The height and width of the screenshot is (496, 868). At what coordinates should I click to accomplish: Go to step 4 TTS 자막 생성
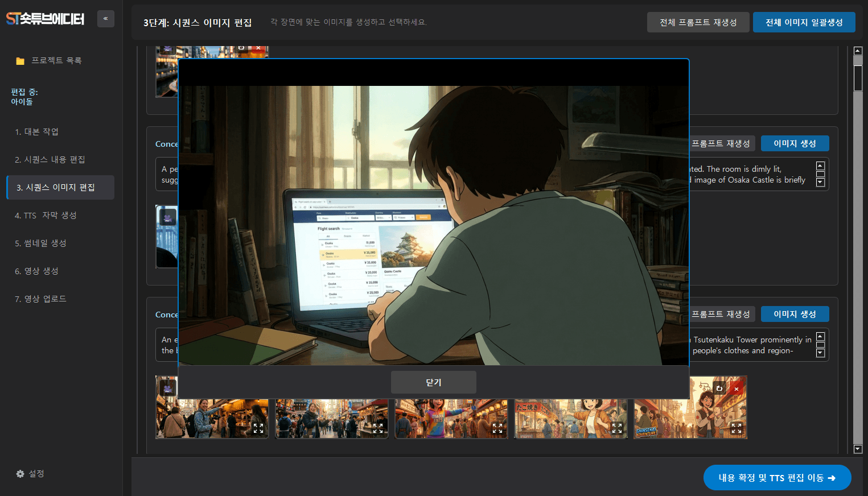(x=46, y=215)
